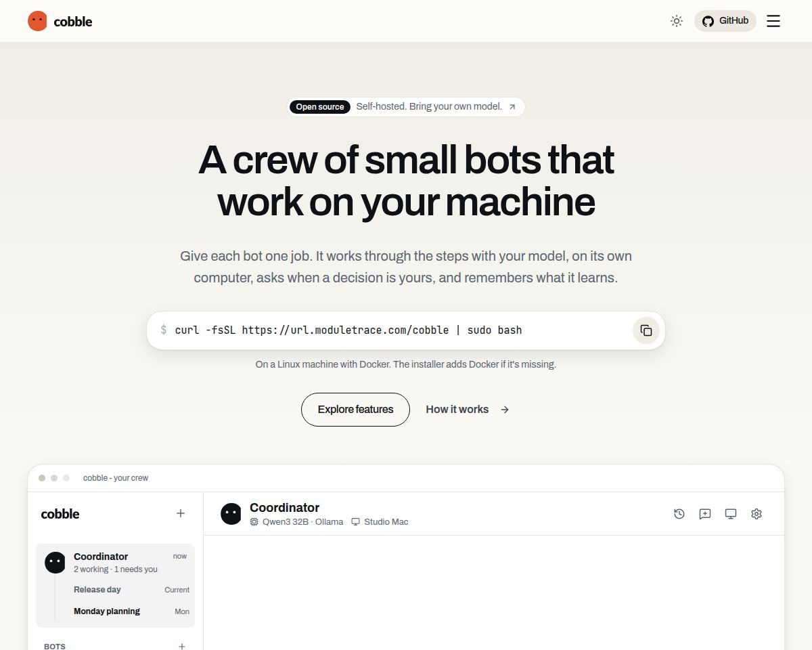Open the history clock icon in Coordinator header
The image size is (812, 650).
click(x=679, y=514)
